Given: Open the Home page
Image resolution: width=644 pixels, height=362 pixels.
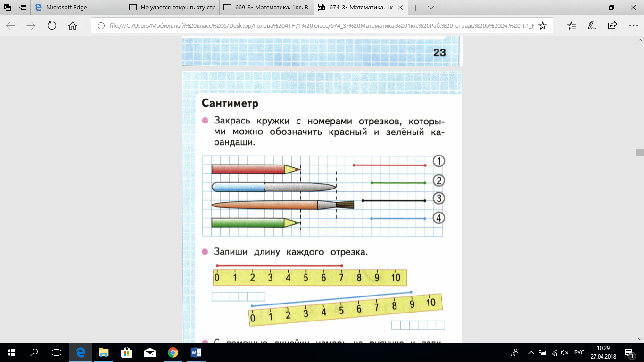Looking at the screenshot, I should [x=73, y=26].
